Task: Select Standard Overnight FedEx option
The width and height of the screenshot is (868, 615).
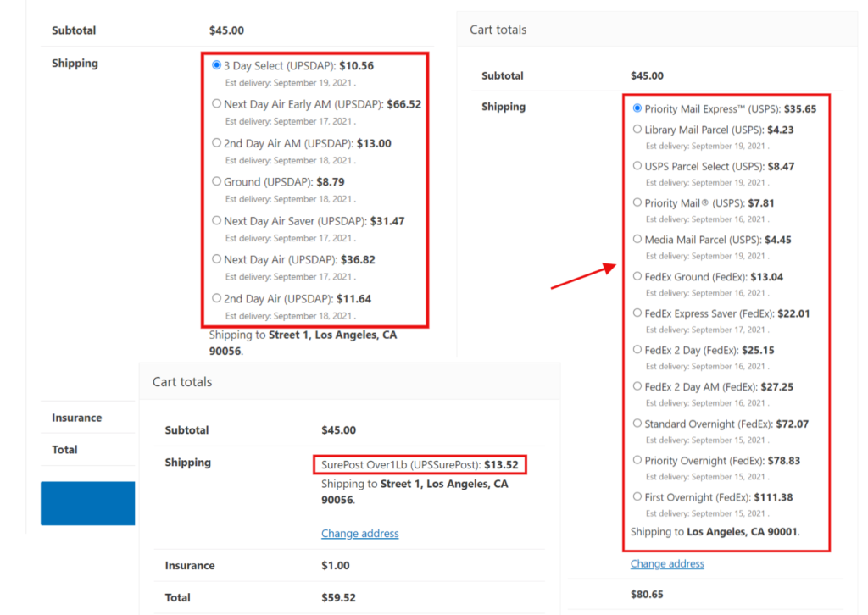Action: pyautogui.click(x=636, y=424)
